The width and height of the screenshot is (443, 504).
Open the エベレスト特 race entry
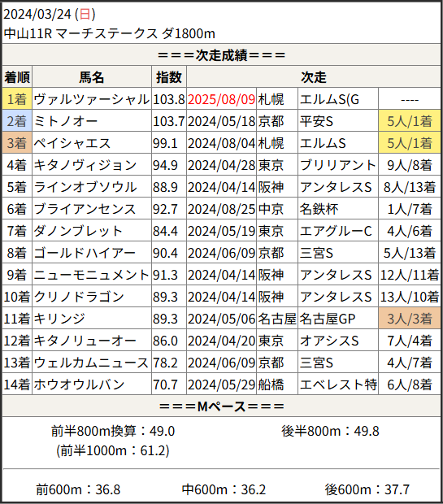point(338,385)
